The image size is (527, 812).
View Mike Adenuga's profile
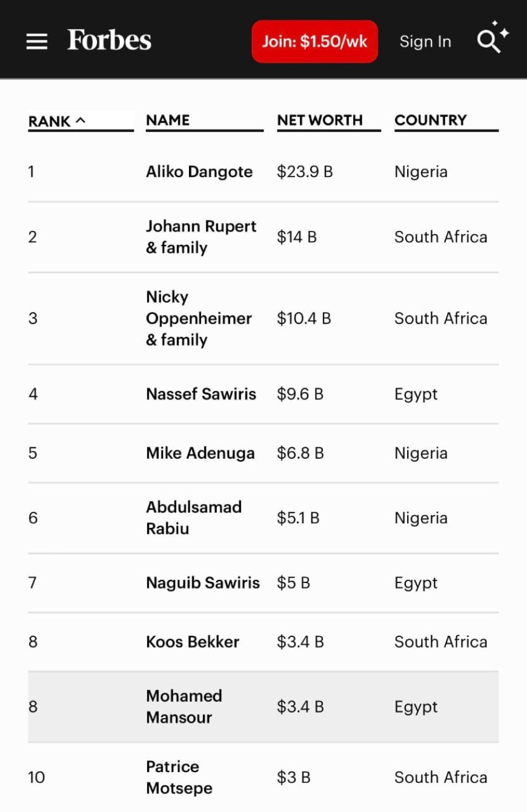[x=201, y=453]
